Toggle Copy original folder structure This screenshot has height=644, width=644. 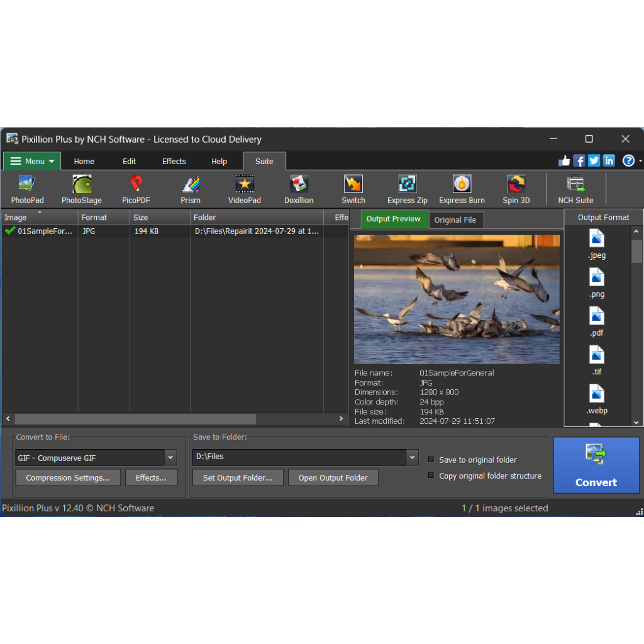pos(431,476)
